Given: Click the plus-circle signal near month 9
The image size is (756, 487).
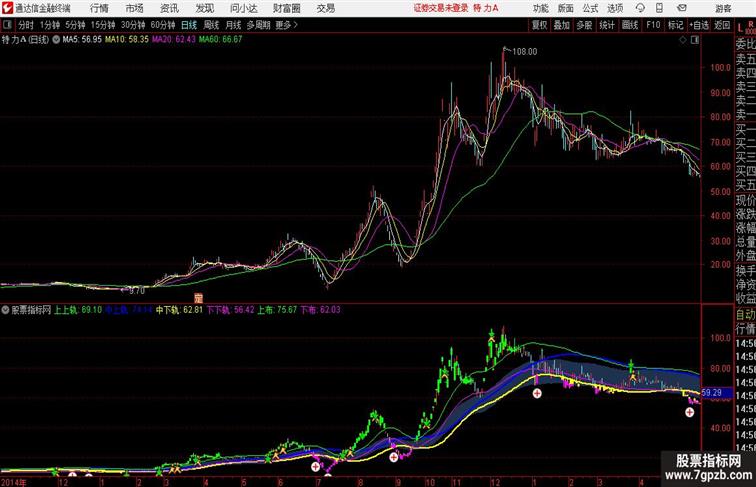Looking at the screenshot, I should click(394, 457).
